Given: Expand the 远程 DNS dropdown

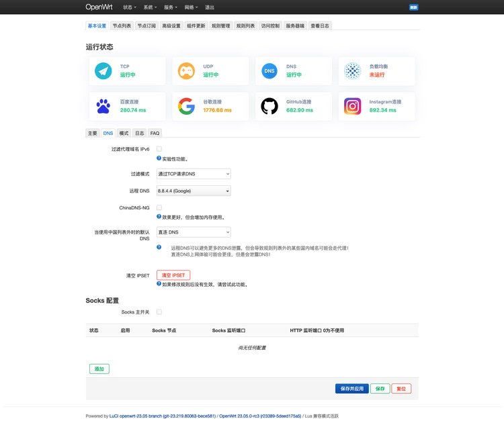Looking at the screenshot, I should coord(194,191).
